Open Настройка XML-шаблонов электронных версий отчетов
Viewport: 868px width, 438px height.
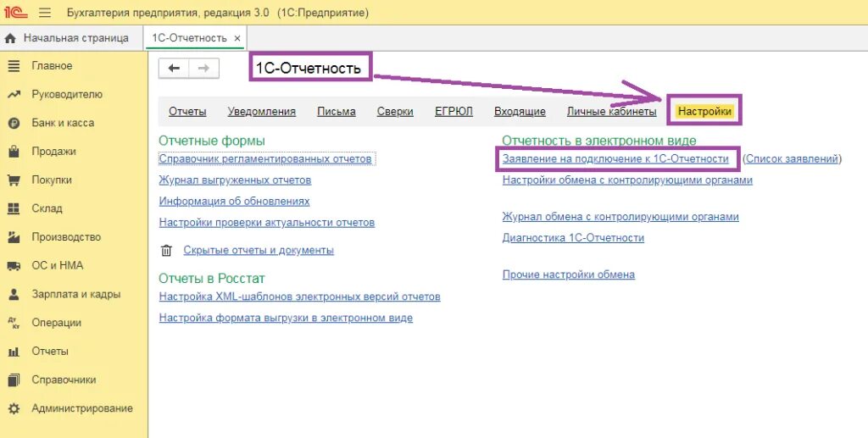click(x=299, y=297)
